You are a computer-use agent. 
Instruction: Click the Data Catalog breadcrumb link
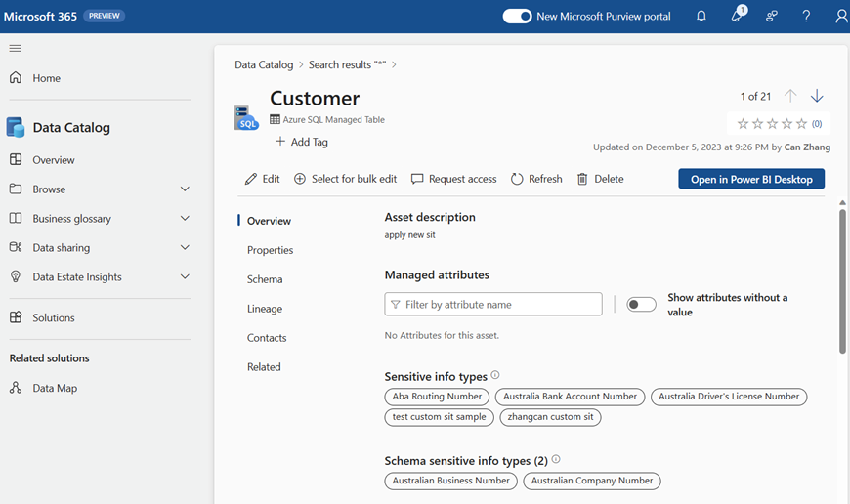coord(264,64)
